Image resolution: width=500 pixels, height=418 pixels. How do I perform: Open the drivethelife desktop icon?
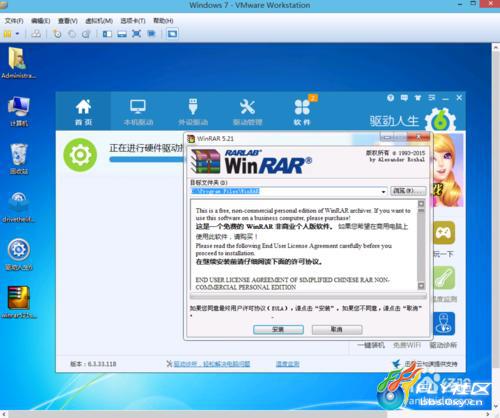(x=19, y=207)
